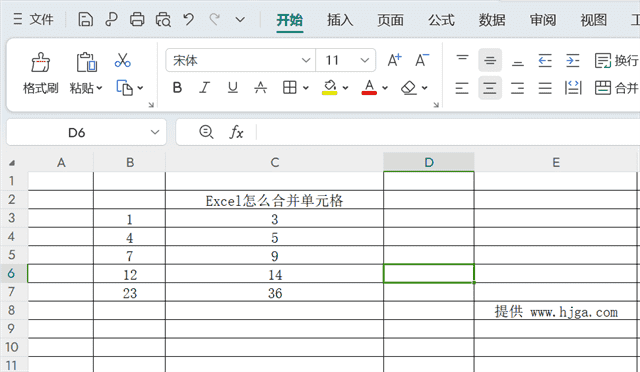Switch to the 数据 tab

(492, 20)
